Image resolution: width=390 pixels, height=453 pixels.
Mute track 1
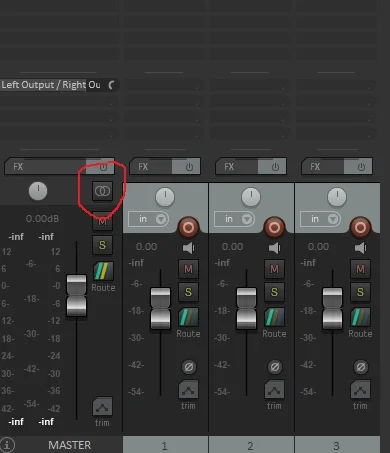click(x=188, y=269)
